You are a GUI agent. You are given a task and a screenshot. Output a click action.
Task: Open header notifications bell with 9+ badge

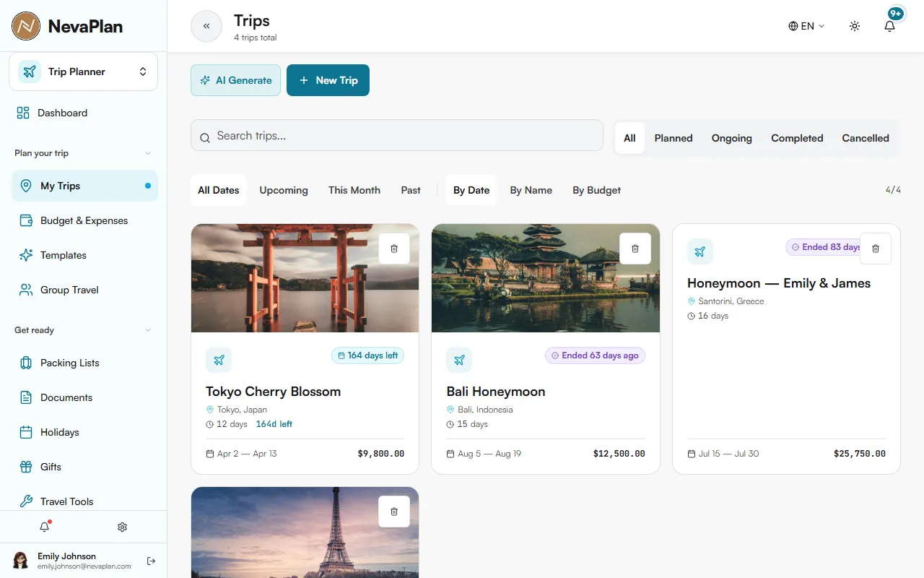point(889,26)
